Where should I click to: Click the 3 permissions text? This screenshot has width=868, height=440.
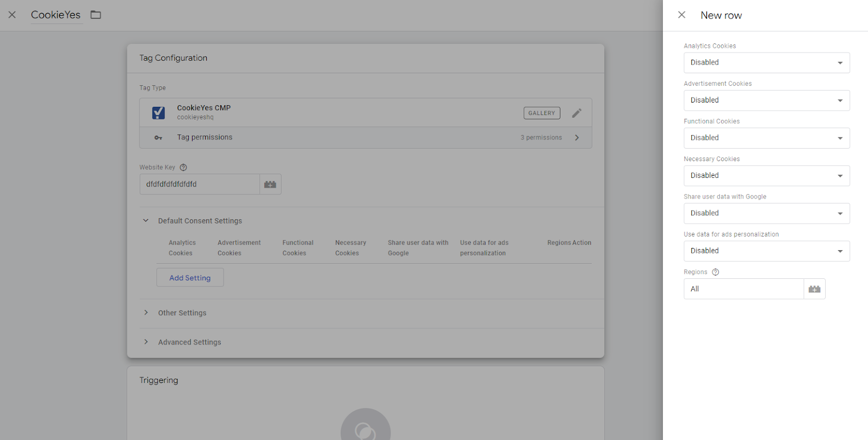(541, 138)
